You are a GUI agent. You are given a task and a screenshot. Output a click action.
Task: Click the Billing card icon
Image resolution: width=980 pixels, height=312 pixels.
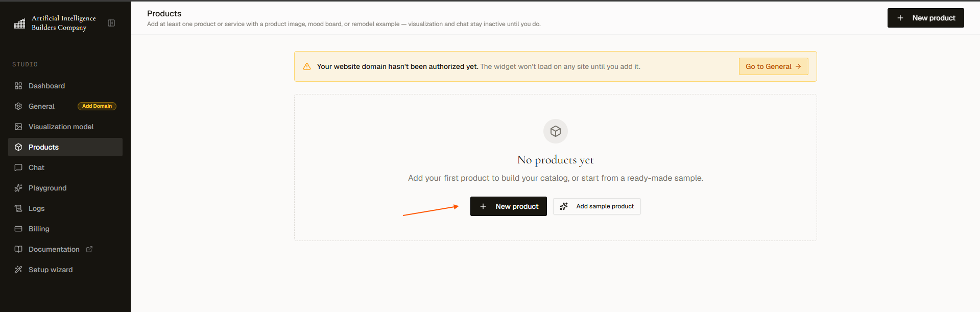pyautogui.click(x=18, y=229)
